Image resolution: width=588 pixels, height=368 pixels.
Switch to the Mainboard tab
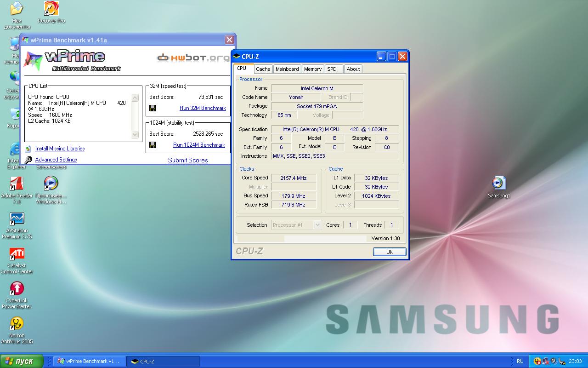pos(287,69)
